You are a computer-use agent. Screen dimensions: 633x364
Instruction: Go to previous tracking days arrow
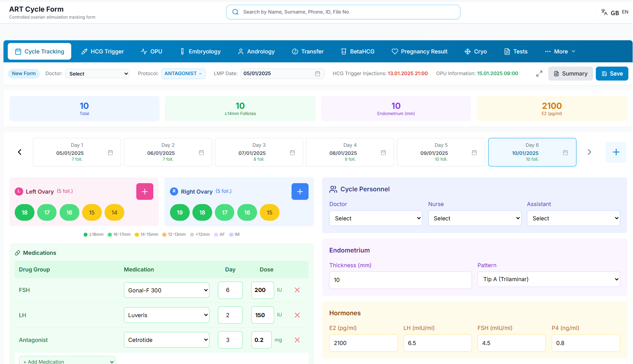tap(20, 152)
